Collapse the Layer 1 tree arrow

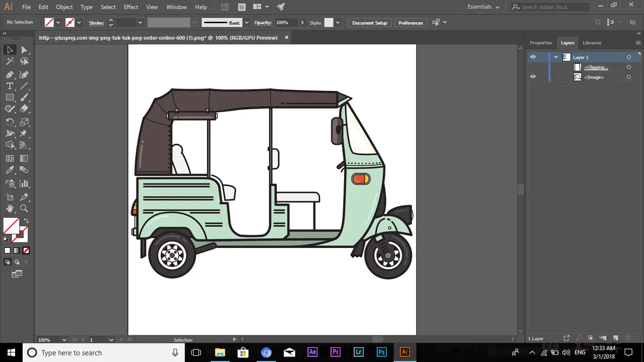tap(556, 57)
